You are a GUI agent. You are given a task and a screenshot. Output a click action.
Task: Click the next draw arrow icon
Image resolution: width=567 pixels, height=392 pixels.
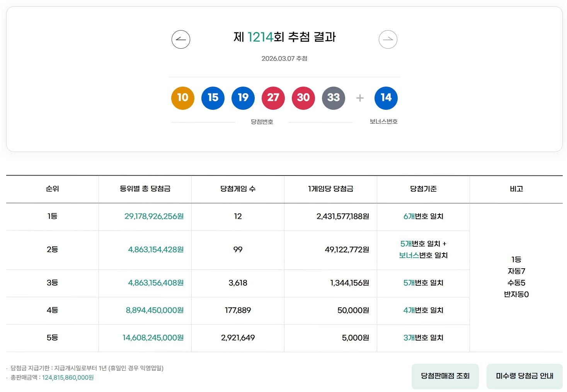point(388,39)
